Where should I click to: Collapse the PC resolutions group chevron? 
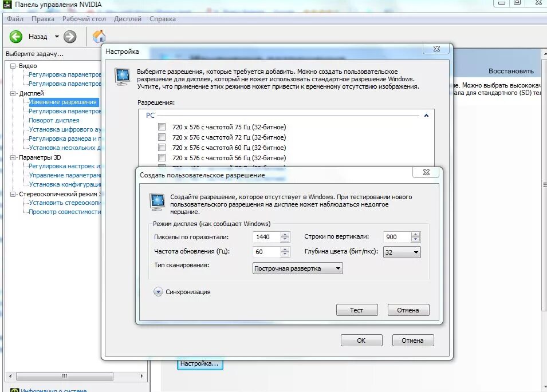tap(426, 116)
